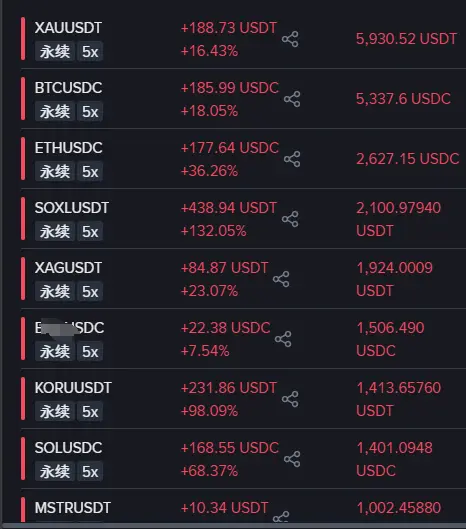The width and height of the screenshot is (466, 529).
Task: Open the SOXLUSDT symbol link
Action: tap(72, 208)
